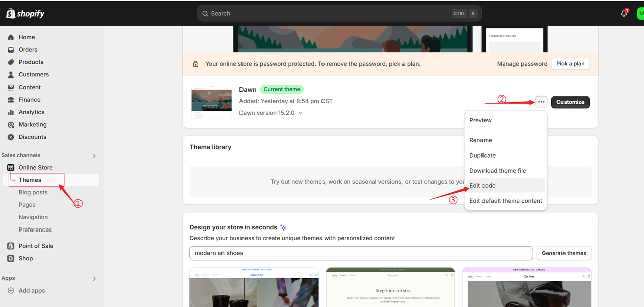This screenshot has height=307, width=644.
Task: Click the Shopify logo
Action: pos(25,14)
